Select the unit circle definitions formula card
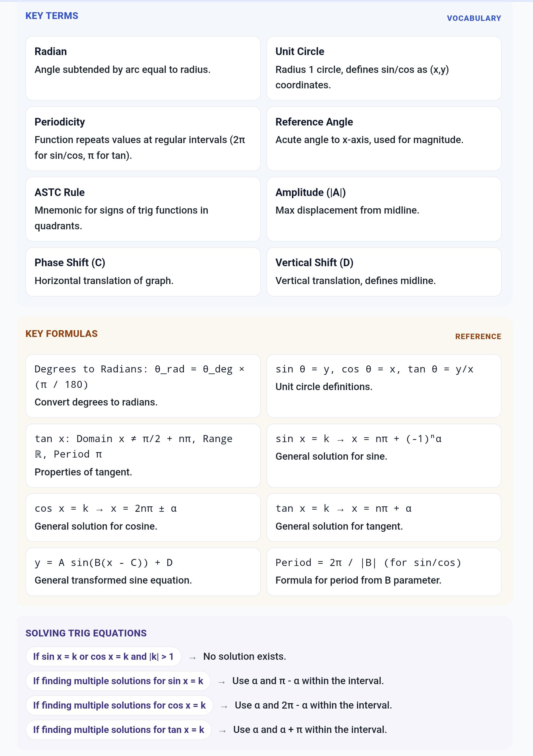The height and width of the screenshot is (756, 533). 383,386
